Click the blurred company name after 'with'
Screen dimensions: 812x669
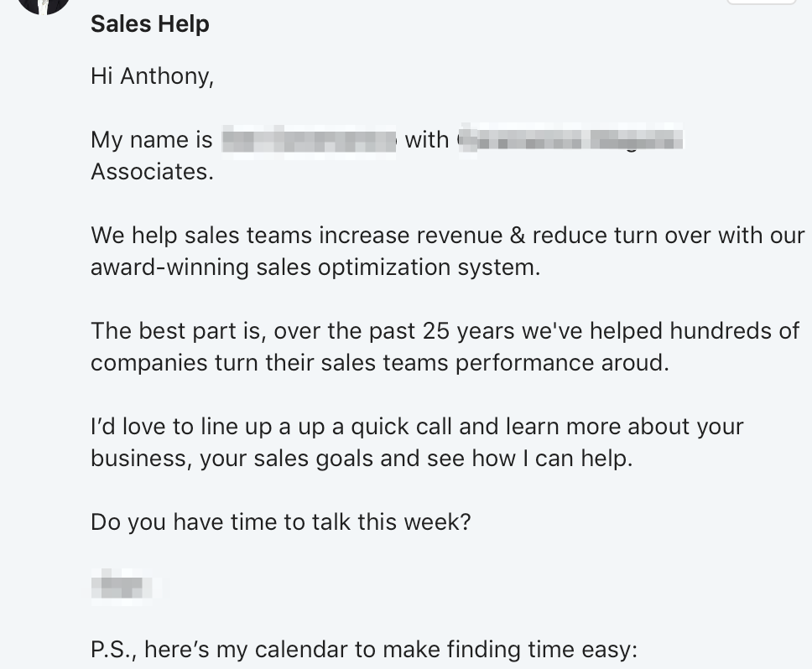tap(570, 140)
